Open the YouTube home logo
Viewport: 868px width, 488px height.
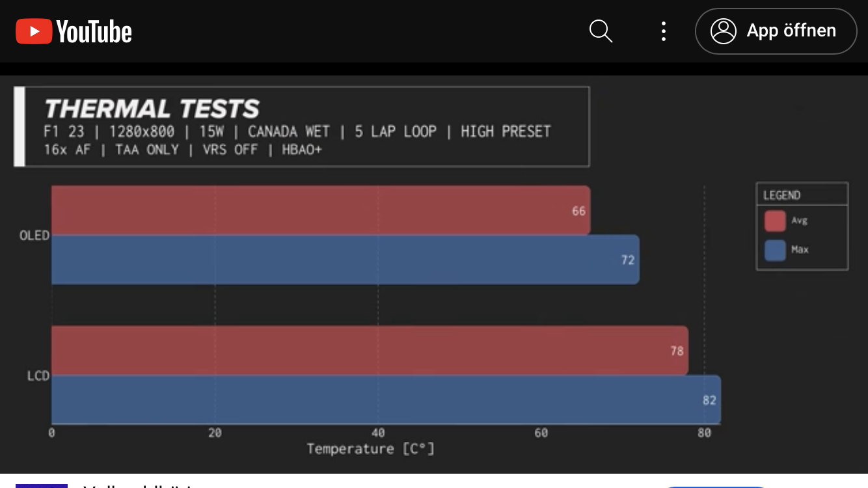74,31
